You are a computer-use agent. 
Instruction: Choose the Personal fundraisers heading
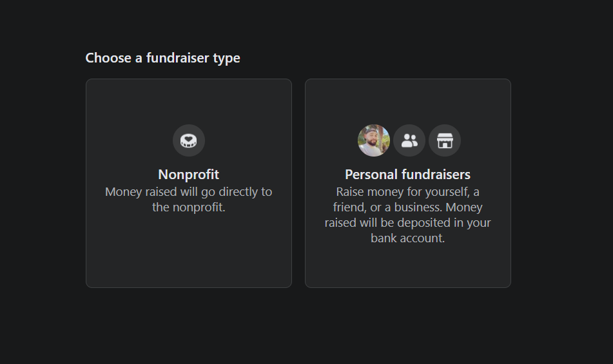(x=408, y=175)
